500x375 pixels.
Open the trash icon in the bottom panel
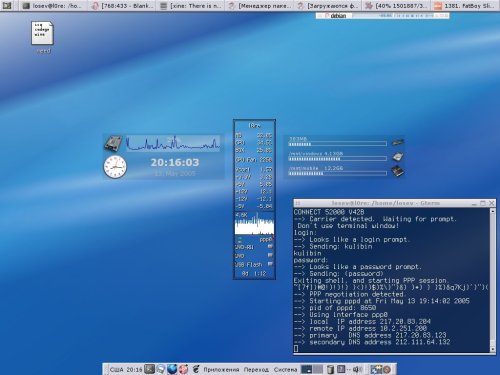point(330,369)
